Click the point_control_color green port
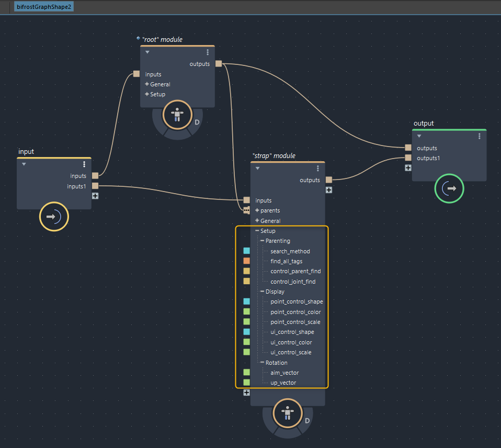 (x=246, y=312)
